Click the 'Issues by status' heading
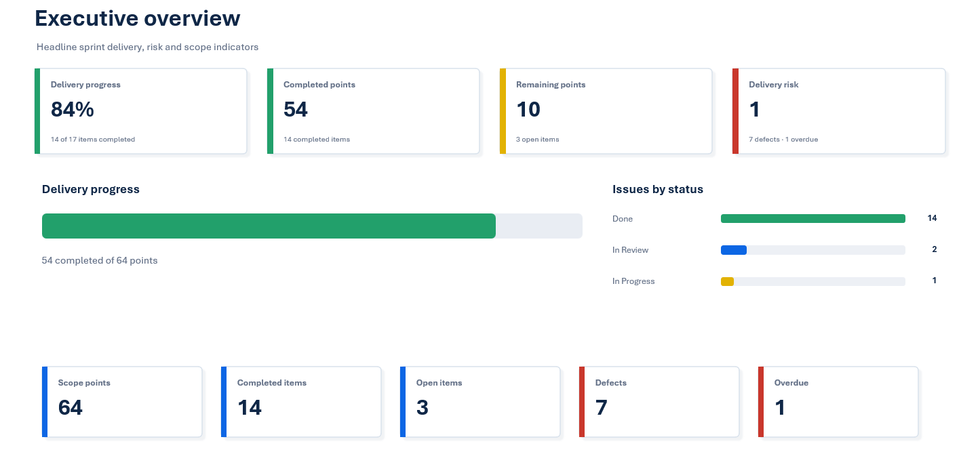Screen dimensions: 980x473 [658, 190]
